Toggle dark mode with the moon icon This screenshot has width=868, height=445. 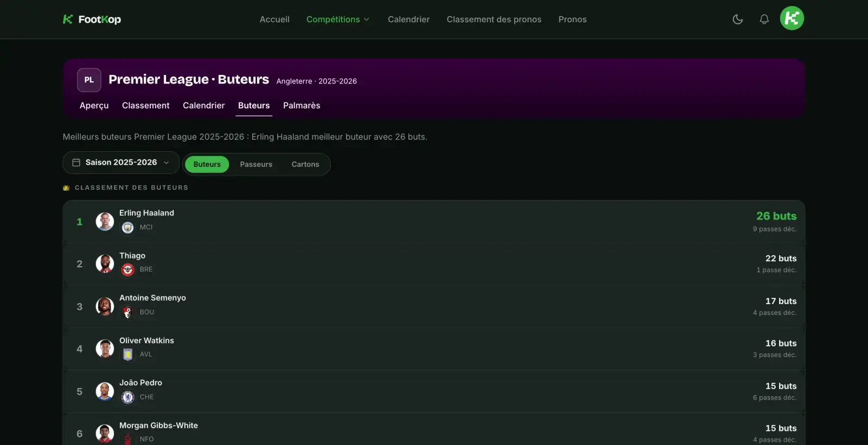click(x=737, y=20)
